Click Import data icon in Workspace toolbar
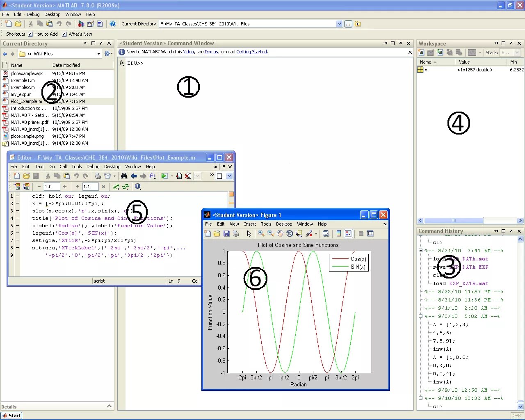The image size is (525, 420). tap(440, 52)
